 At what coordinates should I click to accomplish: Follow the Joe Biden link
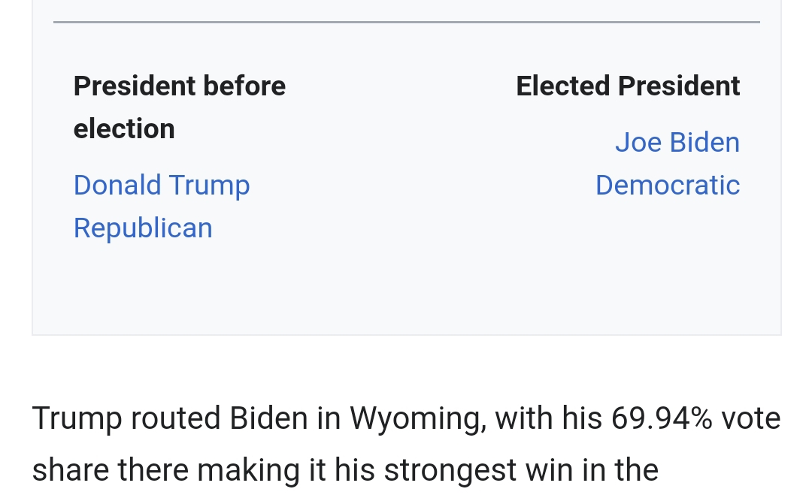(677, 143)
